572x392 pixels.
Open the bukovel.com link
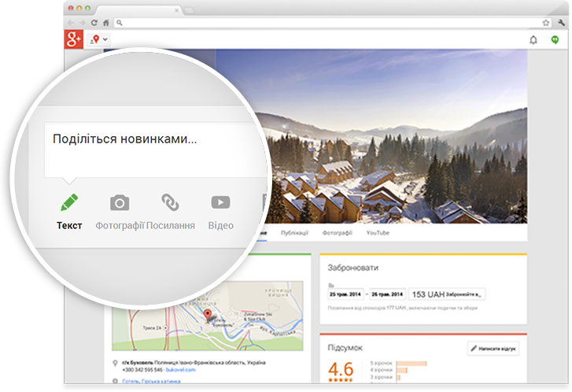(181, 370)
